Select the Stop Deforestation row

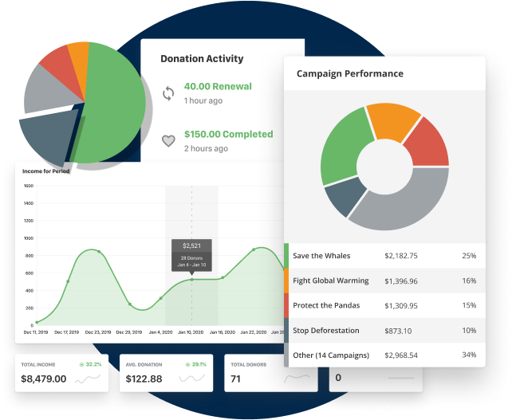385,330
